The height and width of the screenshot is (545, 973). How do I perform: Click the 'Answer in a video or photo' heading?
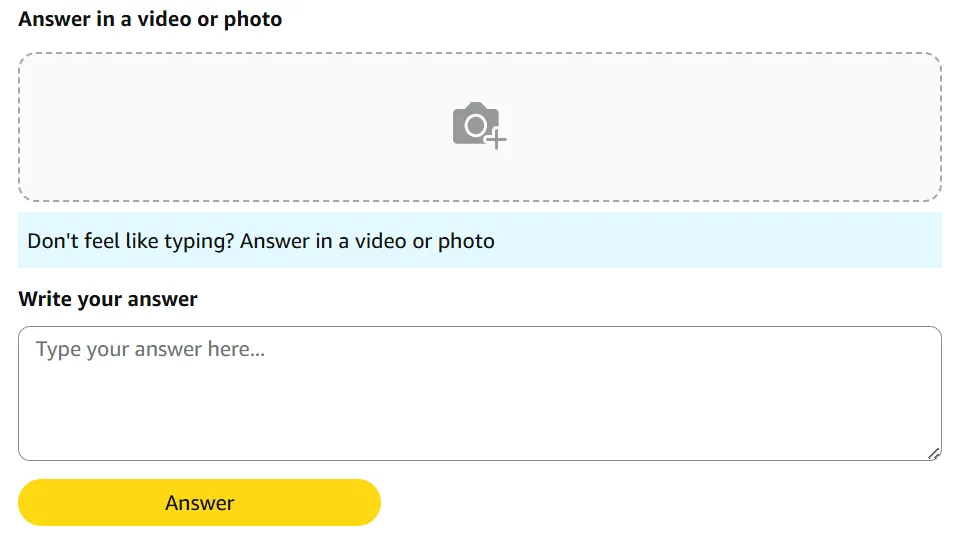tap(150, 19)
